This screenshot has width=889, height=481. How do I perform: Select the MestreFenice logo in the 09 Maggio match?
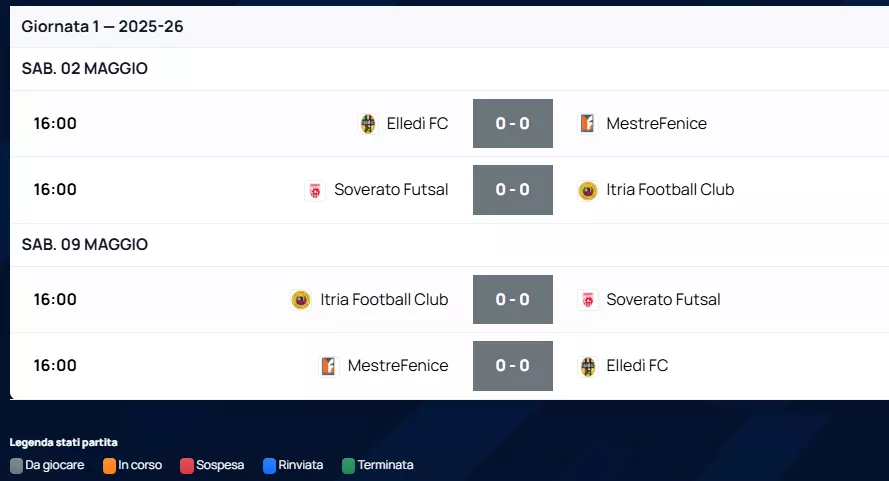tap(328, 366)
